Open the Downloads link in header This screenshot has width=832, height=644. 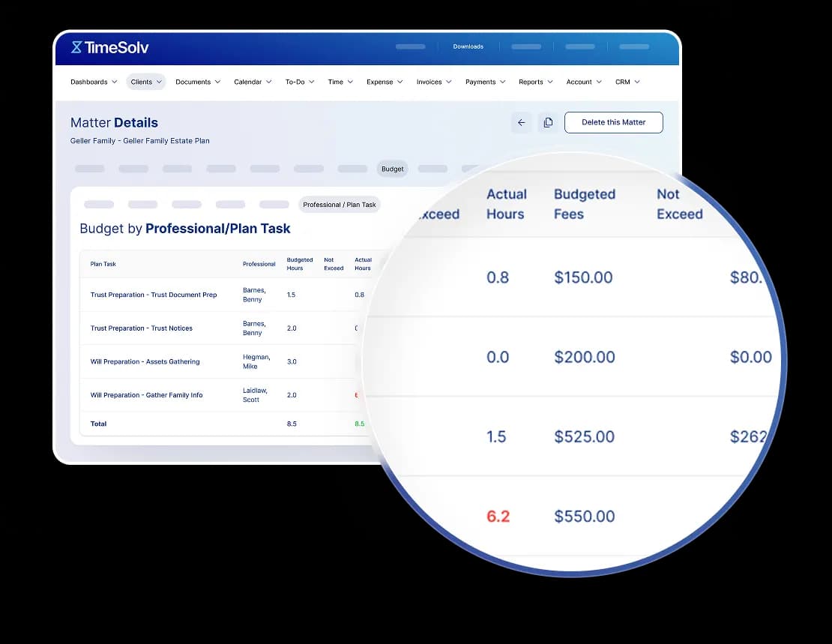point(468,46)
